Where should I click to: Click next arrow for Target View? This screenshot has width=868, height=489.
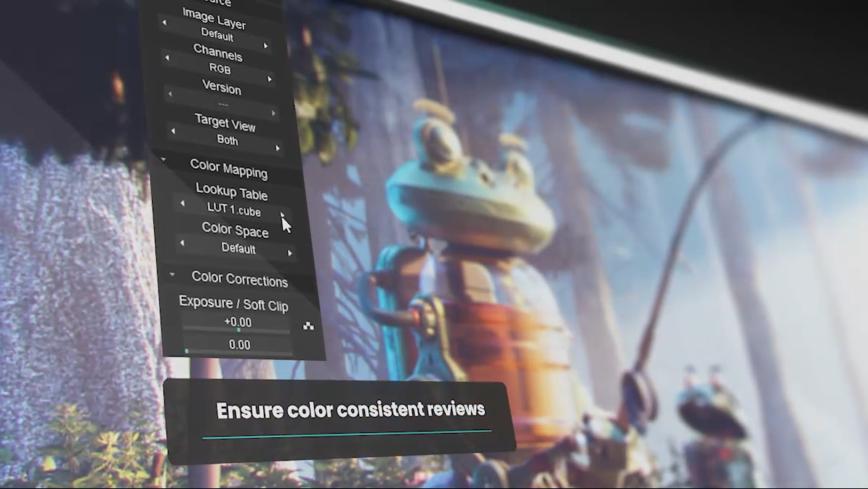(278, 148)
